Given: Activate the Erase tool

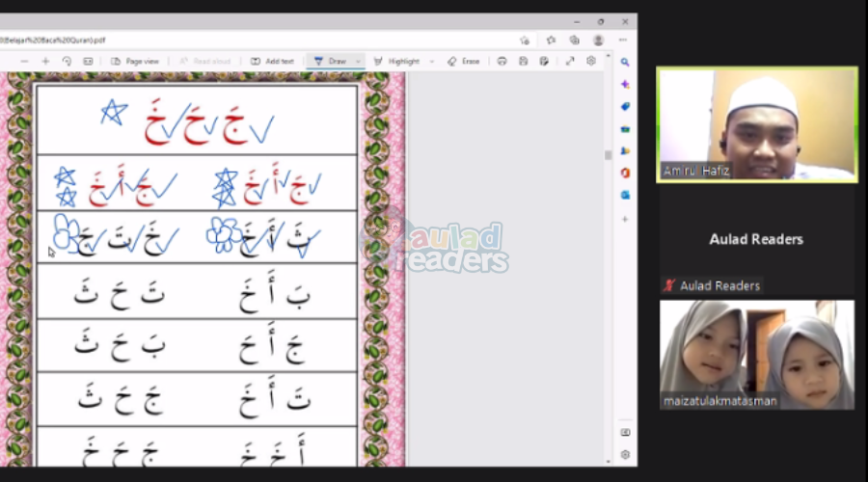Looking at the screenshot, I should (x=464, y=61).
